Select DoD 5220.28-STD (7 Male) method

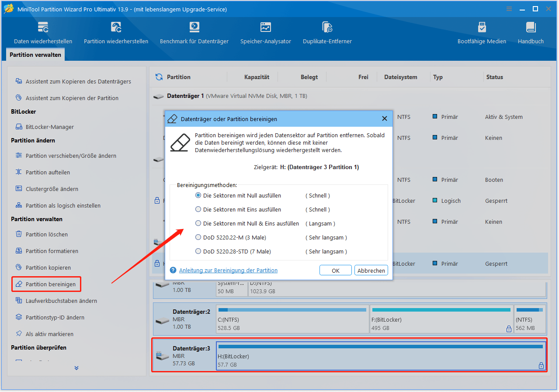click(233, 251)
